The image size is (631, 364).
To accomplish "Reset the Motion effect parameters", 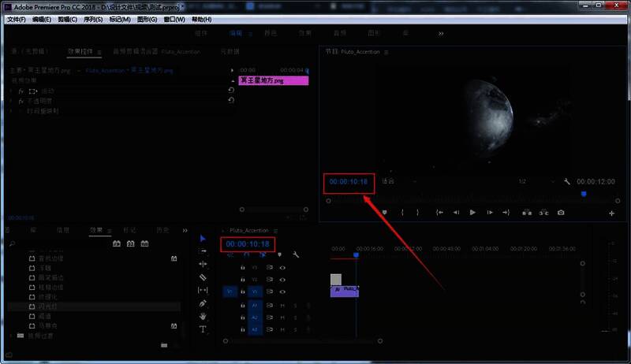I will [x=231, y=91].
